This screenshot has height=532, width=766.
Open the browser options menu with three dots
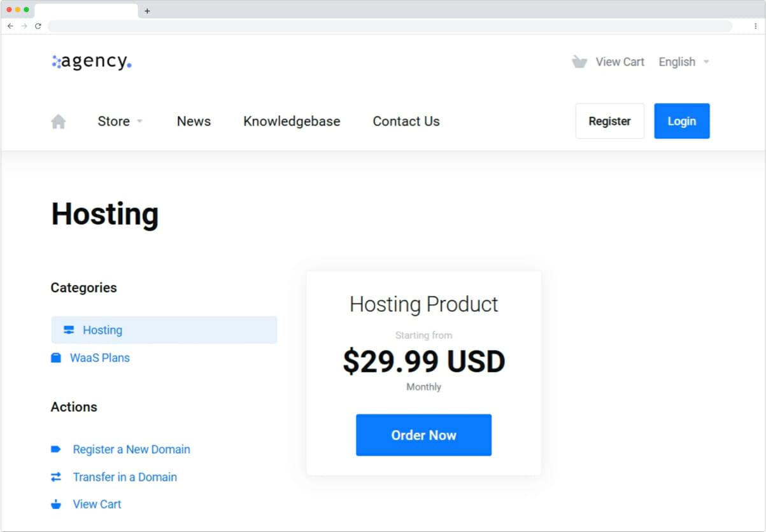[755, 26]
